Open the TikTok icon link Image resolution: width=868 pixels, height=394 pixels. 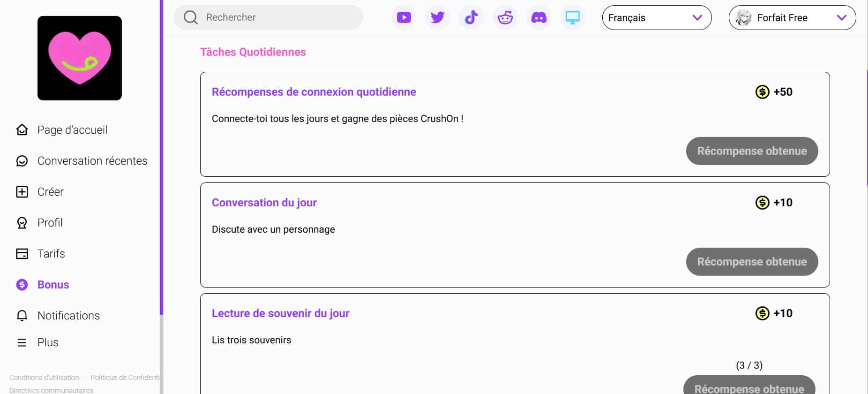pos(471,18)
